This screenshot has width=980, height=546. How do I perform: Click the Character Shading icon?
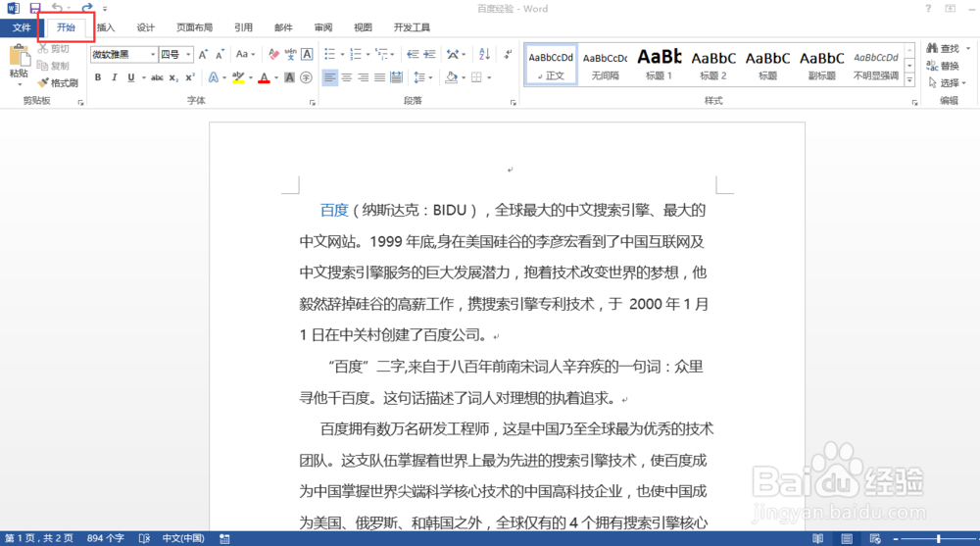tap(289, 77)
